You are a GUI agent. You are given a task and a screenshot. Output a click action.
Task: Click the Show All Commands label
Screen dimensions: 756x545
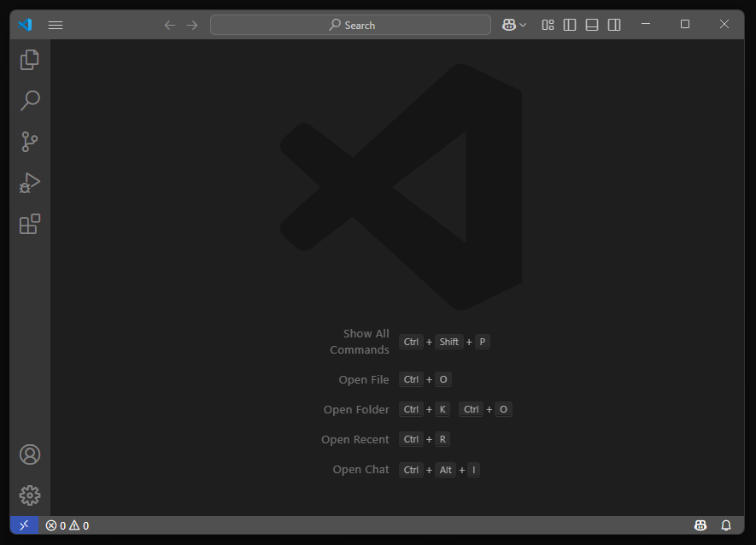pyautogui.click(x=360, y=342)
